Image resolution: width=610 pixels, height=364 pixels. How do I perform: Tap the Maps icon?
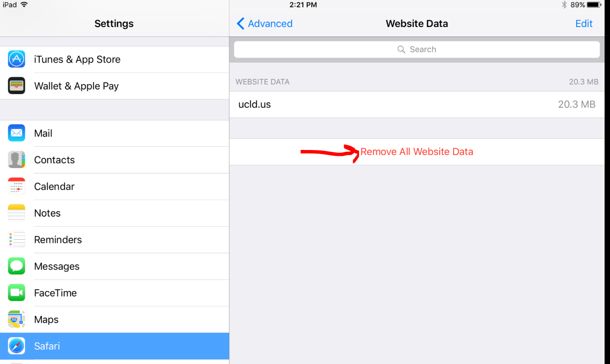[x=17, y=319]
